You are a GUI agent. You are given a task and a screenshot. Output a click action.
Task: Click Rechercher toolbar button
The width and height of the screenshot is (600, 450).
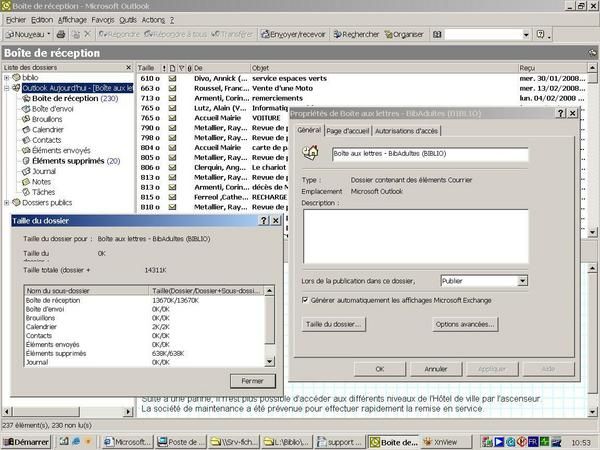coord(356,34)
